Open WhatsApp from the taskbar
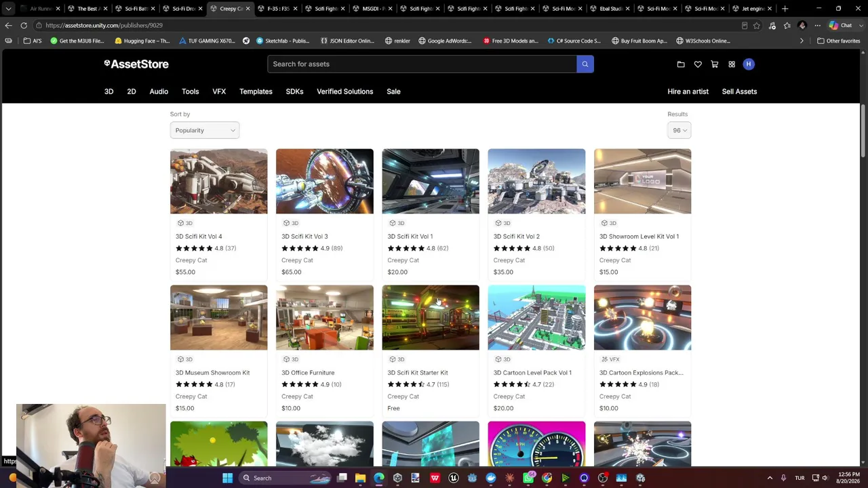Viewport: 868px width, 488px height. coord(529,478)
